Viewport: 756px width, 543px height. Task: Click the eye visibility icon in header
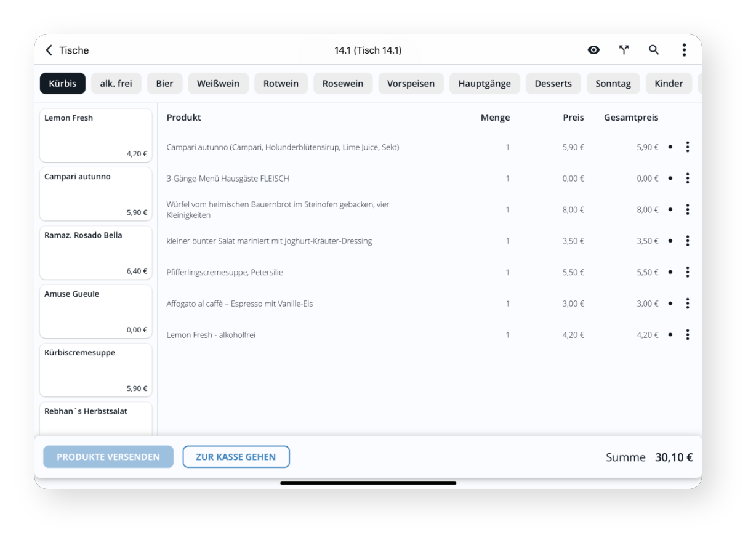coord(593,50)
